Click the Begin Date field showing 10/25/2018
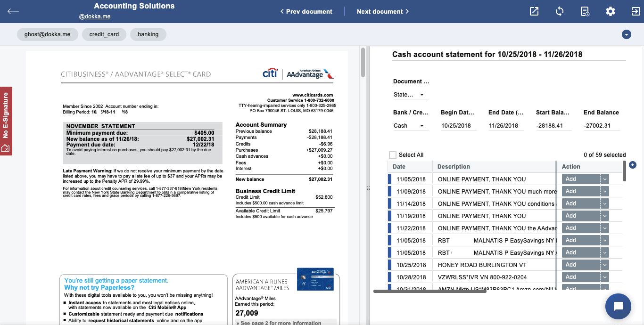Screen dimensions: 644x325 tap(455, 125)
